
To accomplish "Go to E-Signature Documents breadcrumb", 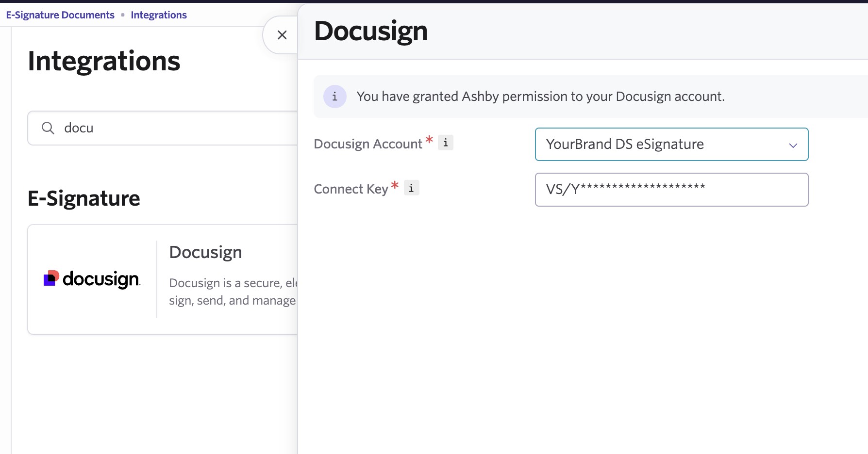I will click(x=60, y=15).
